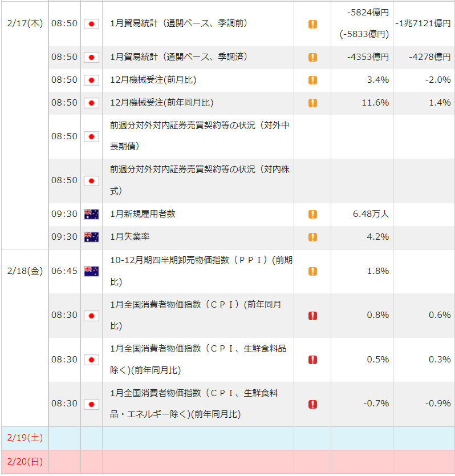Click Australian flag beside 1月失業率
This screenshot has width=455, height=476.
point(91,237)
